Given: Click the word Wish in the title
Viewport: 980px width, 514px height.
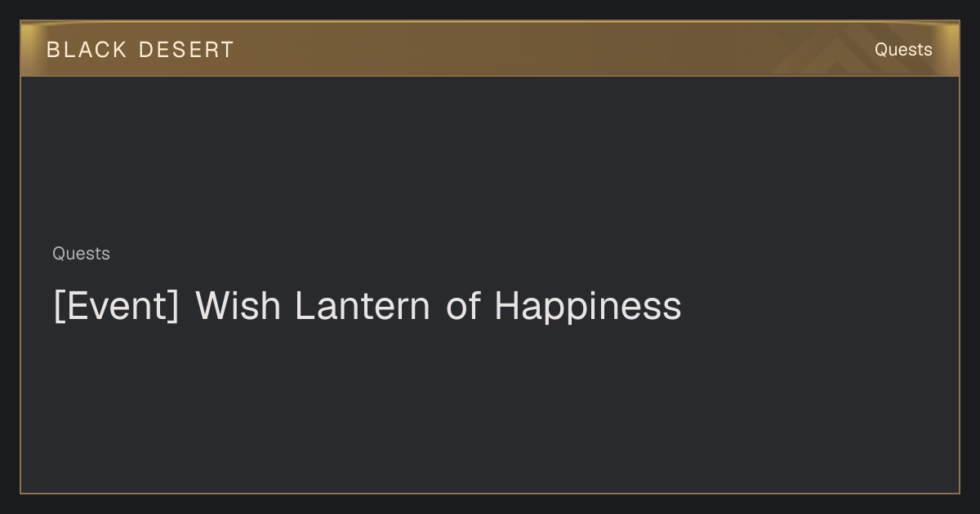Looking at the screenshot, I should 238,306.
